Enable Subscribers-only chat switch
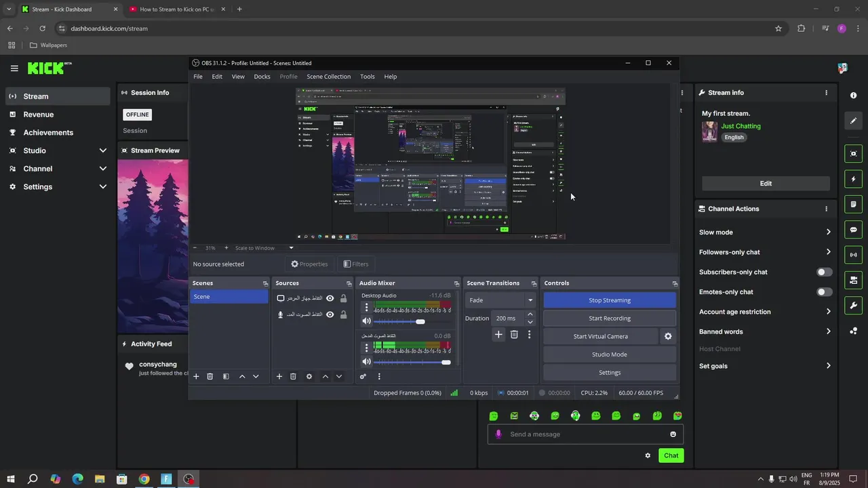This screenshot has height=488, width=868. [x=824, y=272]
